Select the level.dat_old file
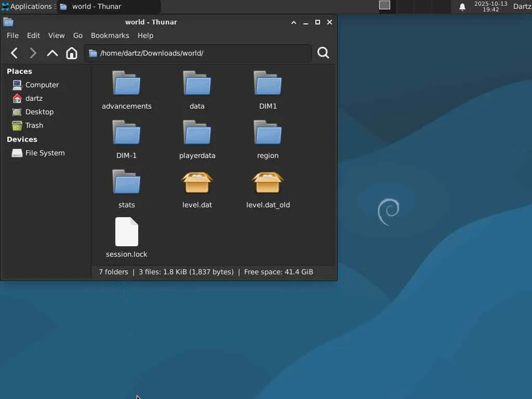532x399 pixels. pyautogui.click(x=268, y=184)
